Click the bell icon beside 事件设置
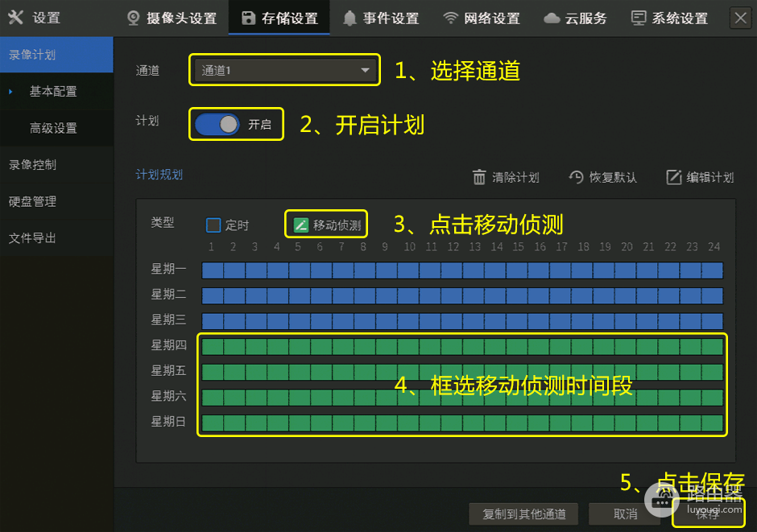 350,19
